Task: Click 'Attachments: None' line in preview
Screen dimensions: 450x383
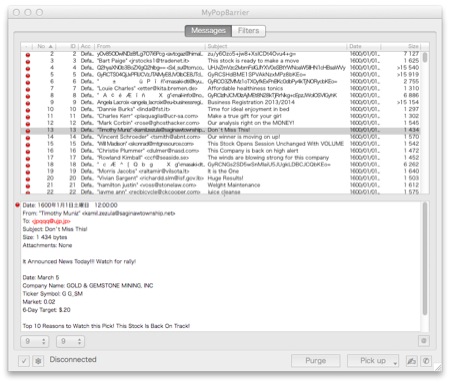Action: tap(47, 245)
